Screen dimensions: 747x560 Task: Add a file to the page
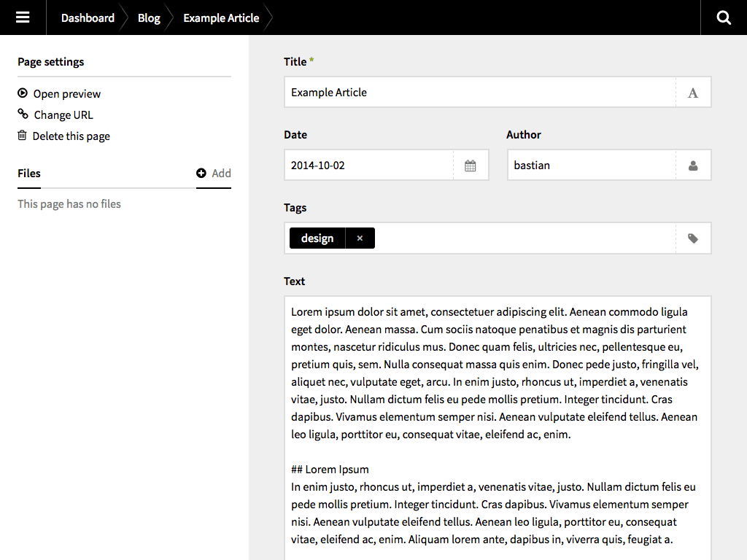214,174
